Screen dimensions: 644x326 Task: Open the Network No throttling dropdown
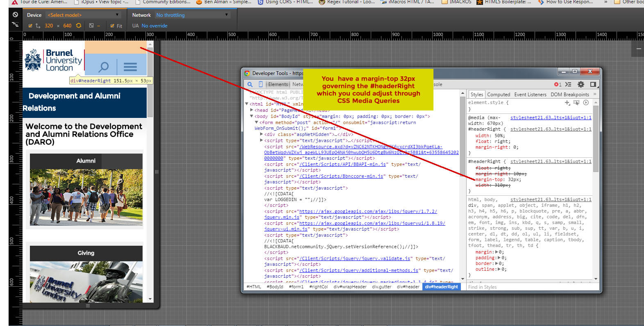pyautogui.click(x=193, y=15)
